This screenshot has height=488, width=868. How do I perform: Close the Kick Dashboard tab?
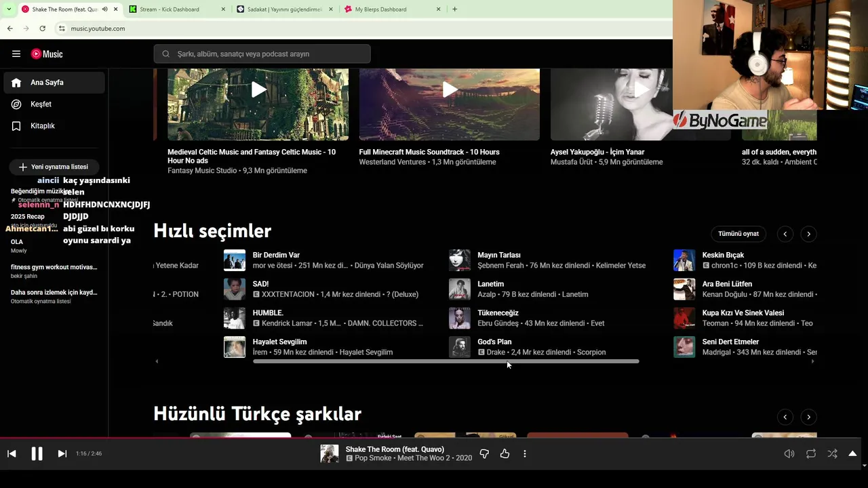click(223, 9)
